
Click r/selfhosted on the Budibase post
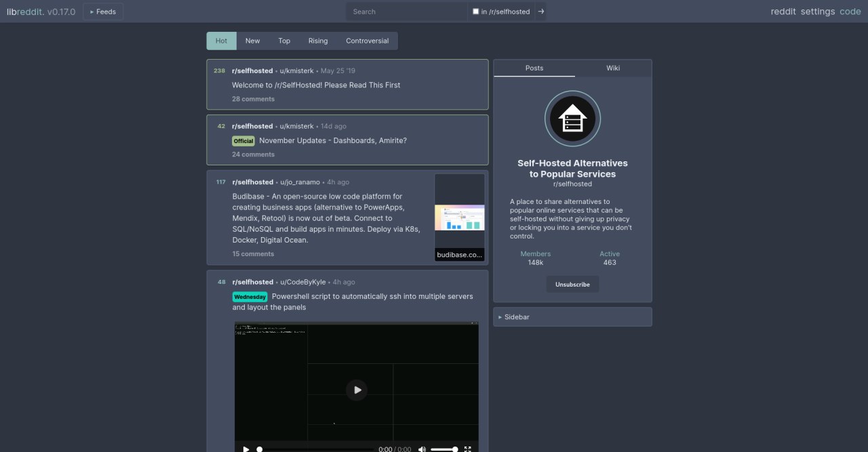[252, 182]
